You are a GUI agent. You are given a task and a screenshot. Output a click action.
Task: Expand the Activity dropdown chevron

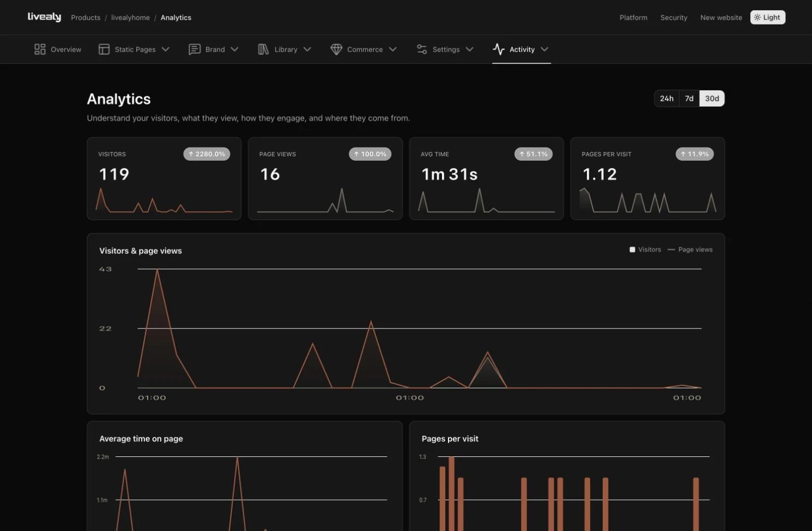pos(544,50)
